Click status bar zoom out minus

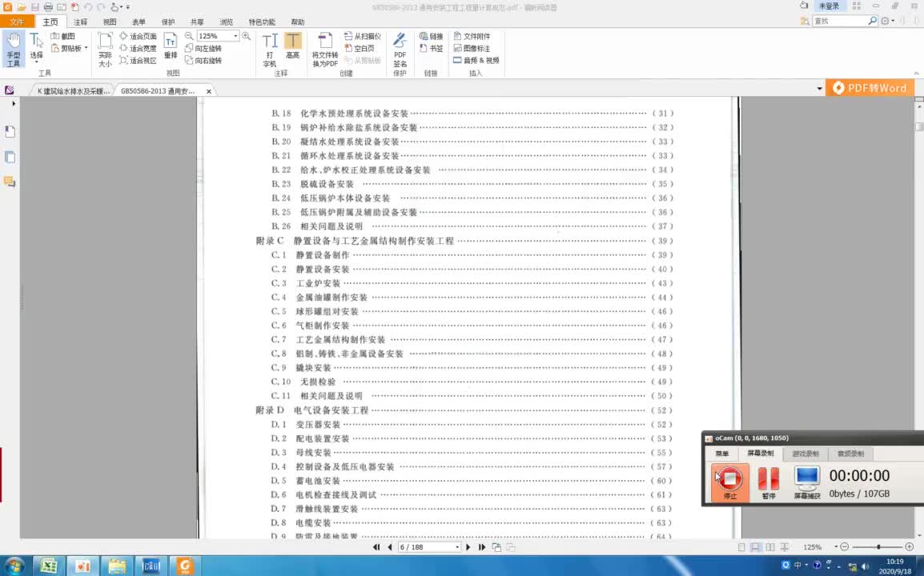(844, 547)
